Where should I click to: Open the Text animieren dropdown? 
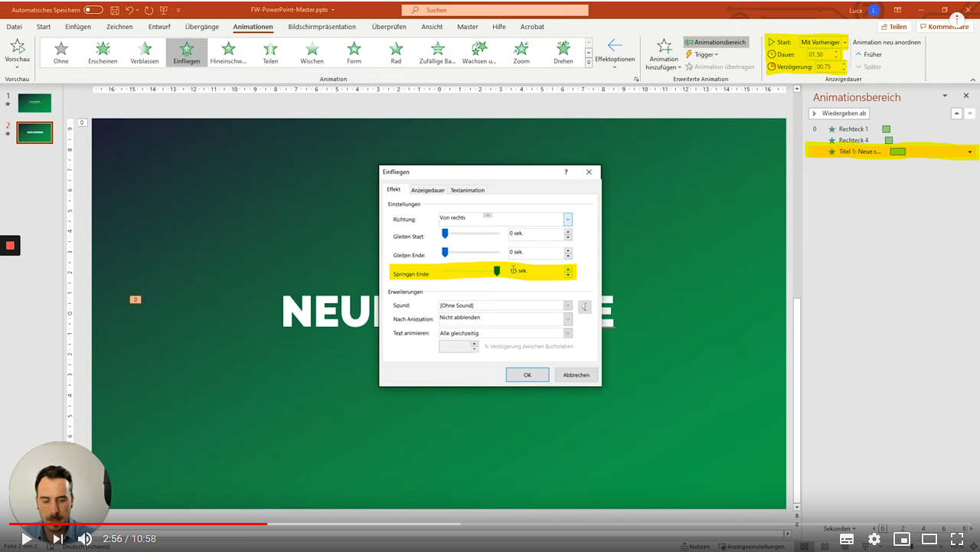[568, 333]
